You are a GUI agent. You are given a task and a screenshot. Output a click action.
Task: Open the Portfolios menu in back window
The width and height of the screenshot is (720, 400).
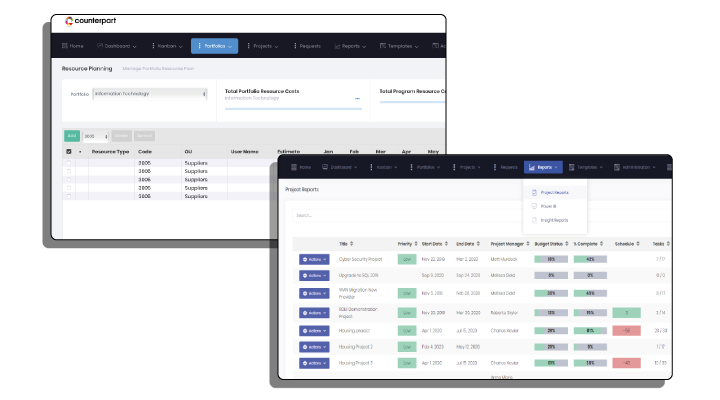214,46
